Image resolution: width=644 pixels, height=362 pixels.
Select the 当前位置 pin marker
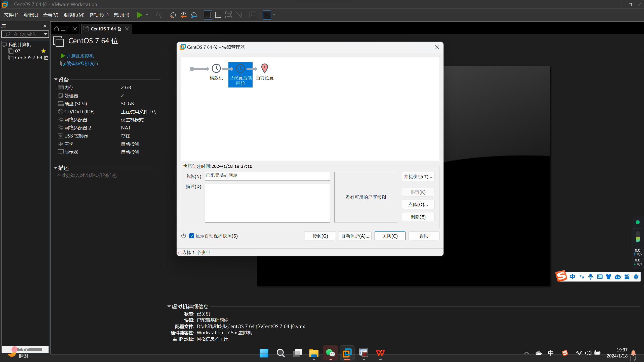click(265, 72)
